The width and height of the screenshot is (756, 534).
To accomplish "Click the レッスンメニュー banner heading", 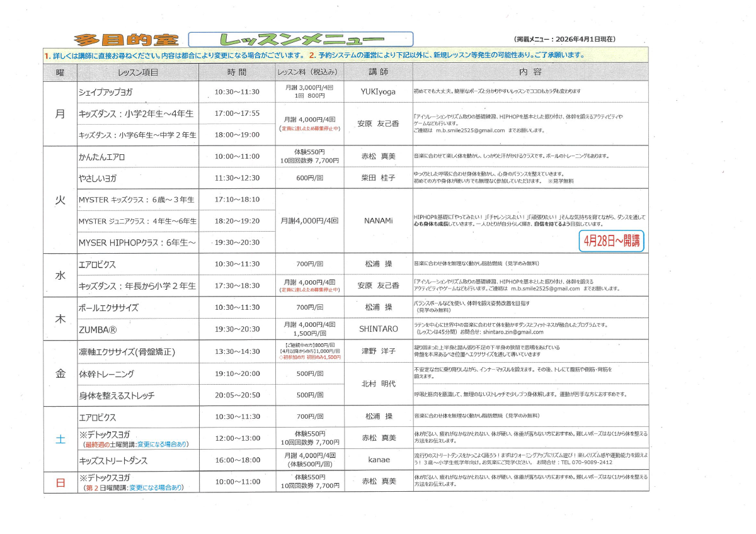I will click(x=301, y=39).
